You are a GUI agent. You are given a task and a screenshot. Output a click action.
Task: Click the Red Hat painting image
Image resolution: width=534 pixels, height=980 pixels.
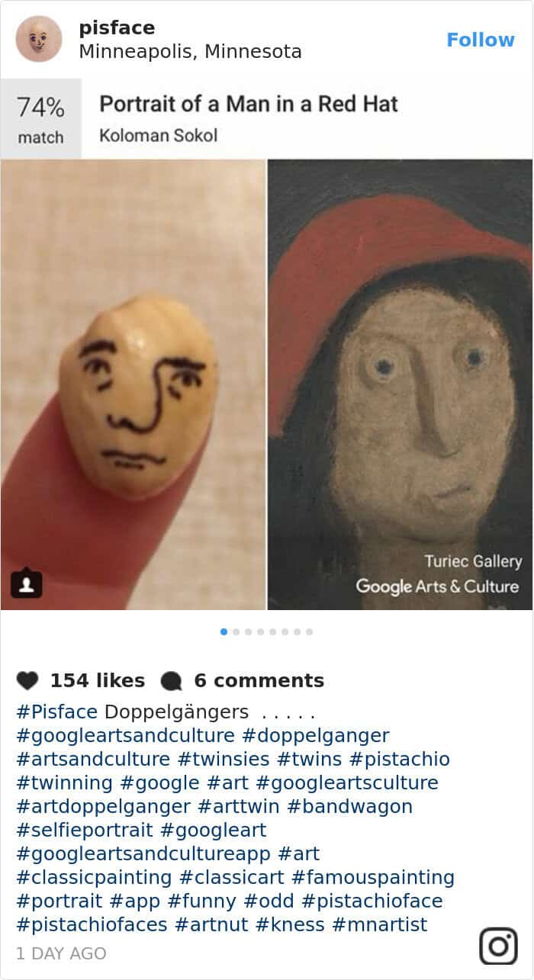[400, 385]
